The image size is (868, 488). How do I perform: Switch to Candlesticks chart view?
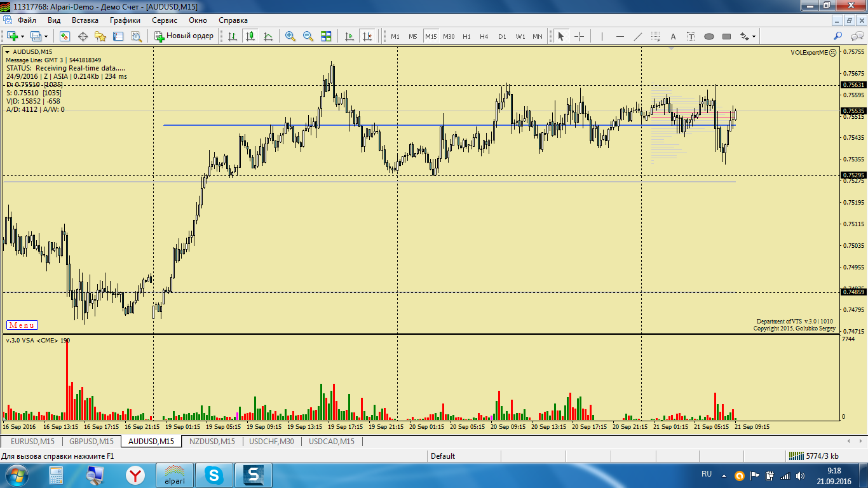pos(250,36)
